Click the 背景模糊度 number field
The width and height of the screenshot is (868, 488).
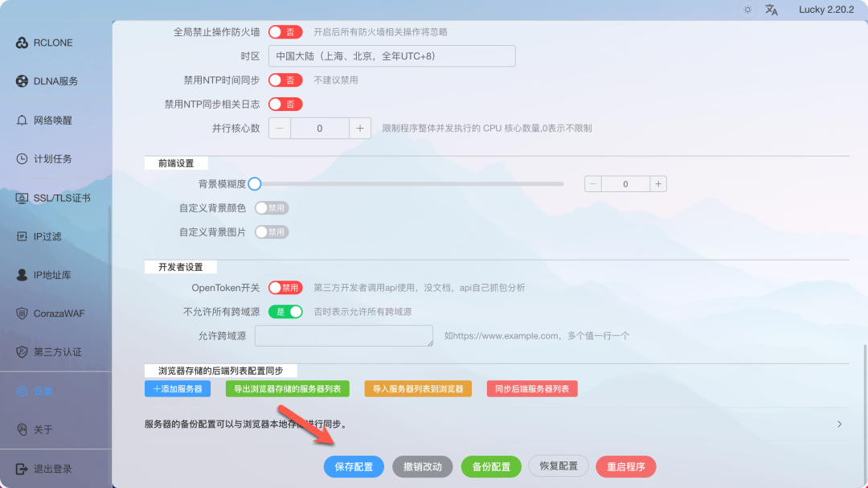coord(625,184)
